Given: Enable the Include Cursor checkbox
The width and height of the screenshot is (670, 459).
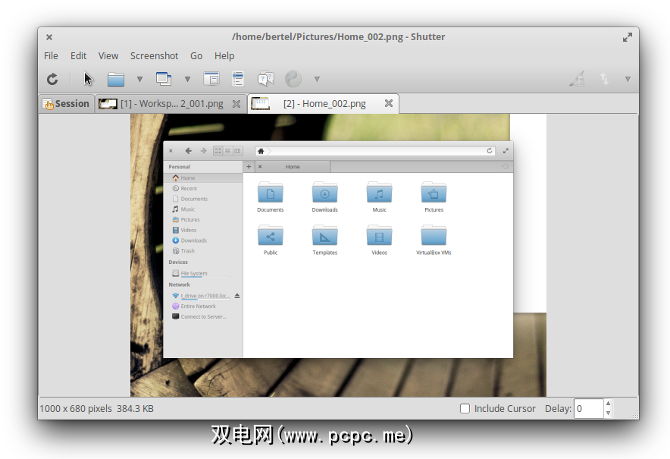Looking at the screenshot, I should coord(465,409).
